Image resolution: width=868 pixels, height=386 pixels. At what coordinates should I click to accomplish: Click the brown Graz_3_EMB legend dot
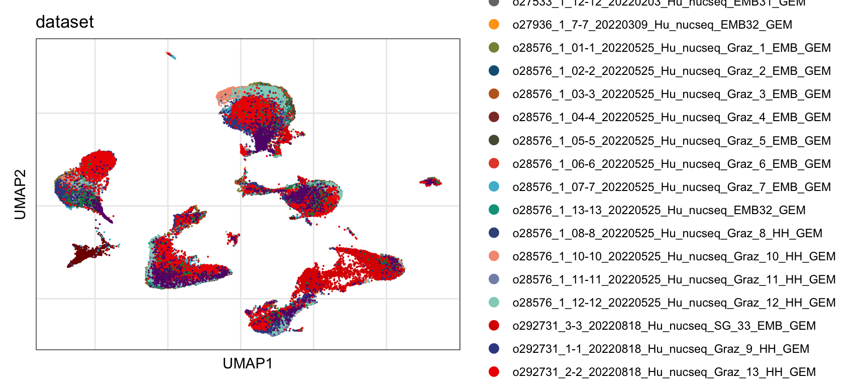coord(494,94)
